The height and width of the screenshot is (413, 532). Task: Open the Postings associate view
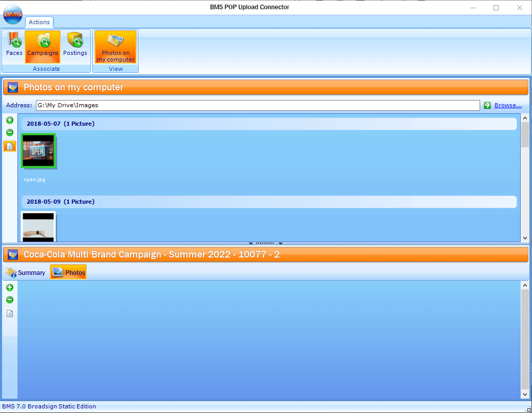75,47
